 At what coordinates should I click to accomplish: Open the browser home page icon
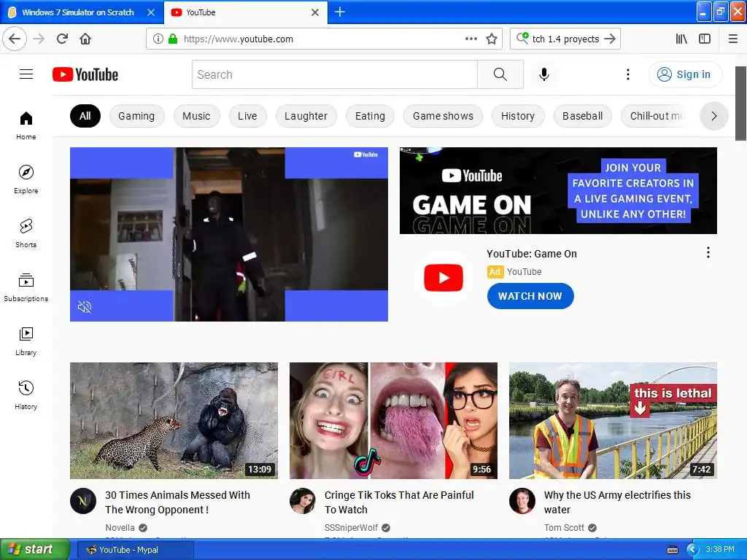tap(85, 39)
